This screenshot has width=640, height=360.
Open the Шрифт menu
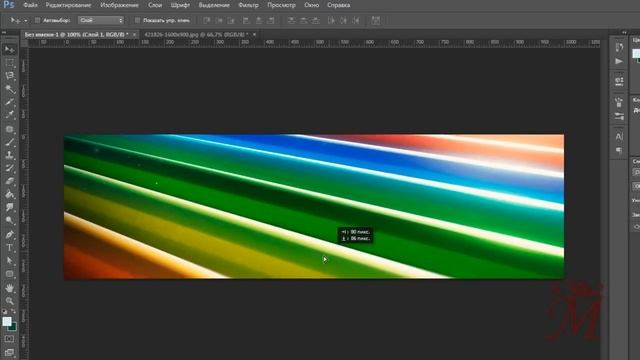click(x=180, y=5)
